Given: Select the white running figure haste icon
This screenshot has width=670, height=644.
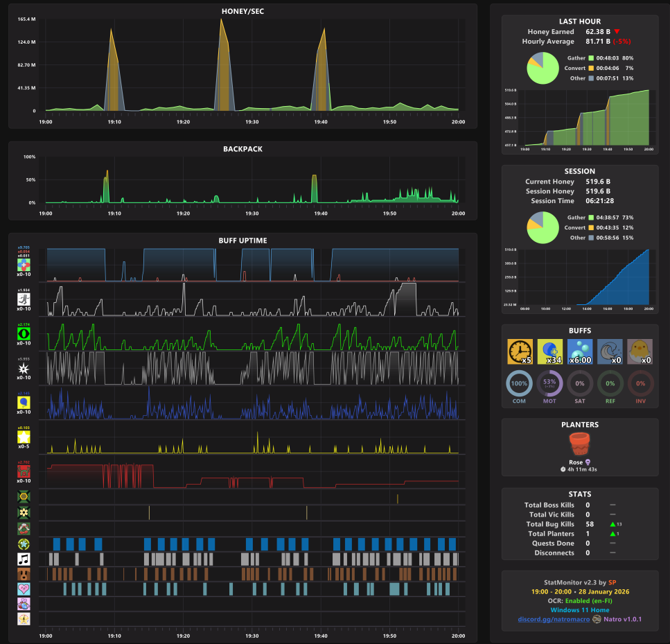Looking at the screenshot, I should (x=24, y=299).
